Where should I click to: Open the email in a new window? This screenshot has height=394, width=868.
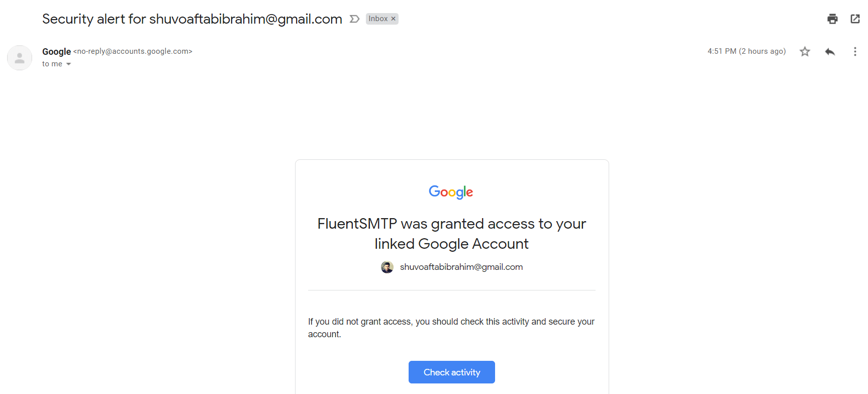coord(855,19)
